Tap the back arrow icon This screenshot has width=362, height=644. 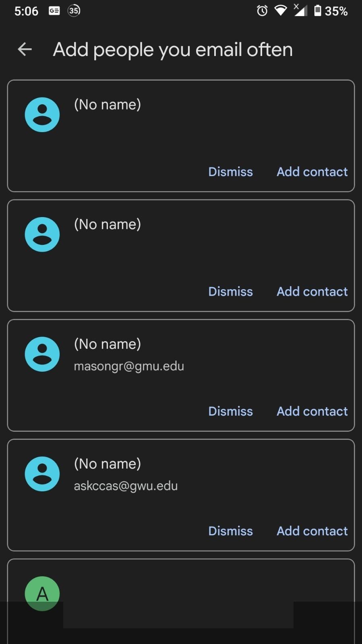pos(25,50)
